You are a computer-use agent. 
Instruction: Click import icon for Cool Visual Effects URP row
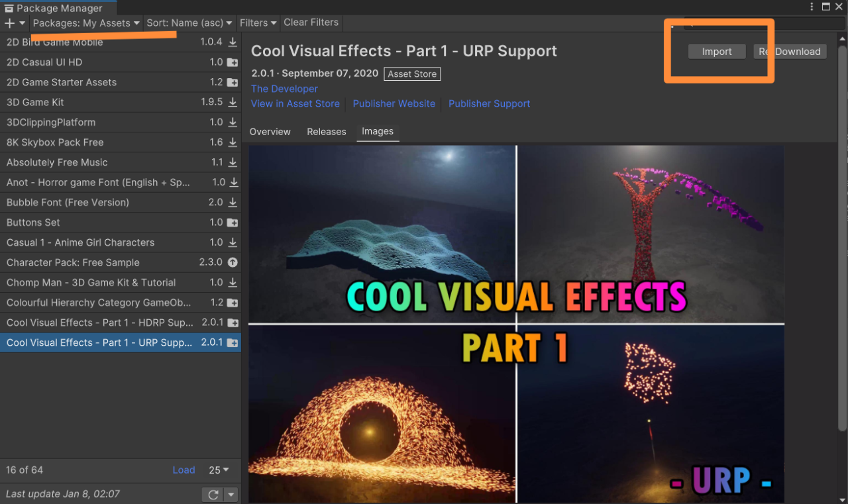(x=233, y=342)
